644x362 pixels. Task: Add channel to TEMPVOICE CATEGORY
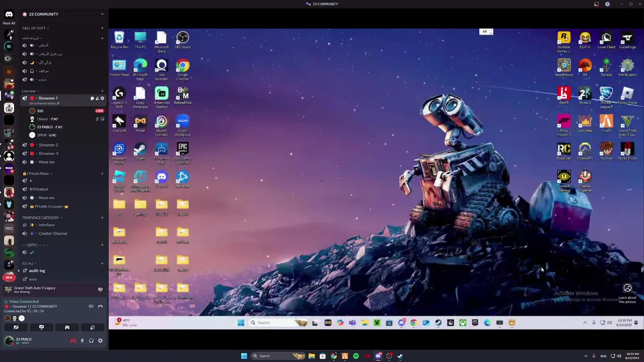(x=102, y=218)
